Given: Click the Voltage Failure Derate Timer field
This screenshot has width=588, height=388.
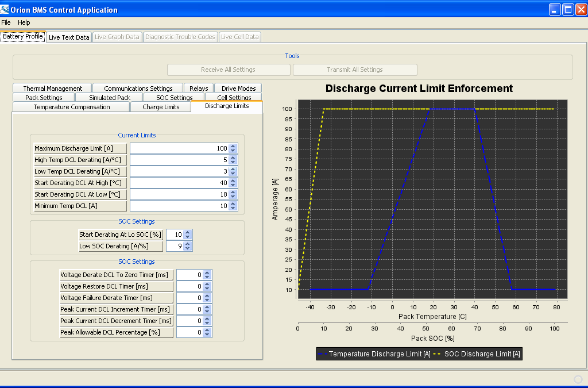Looking at the screenshot, I should click(189, 298).
